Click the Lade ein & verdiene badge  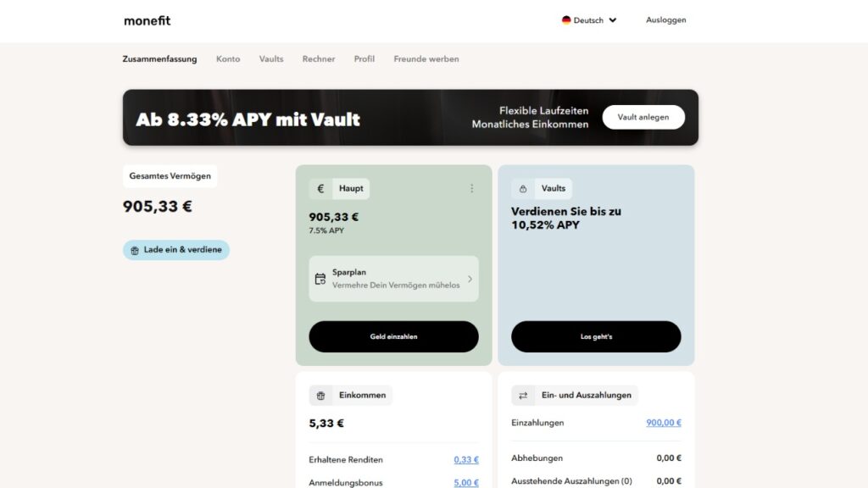pos(176,250)
